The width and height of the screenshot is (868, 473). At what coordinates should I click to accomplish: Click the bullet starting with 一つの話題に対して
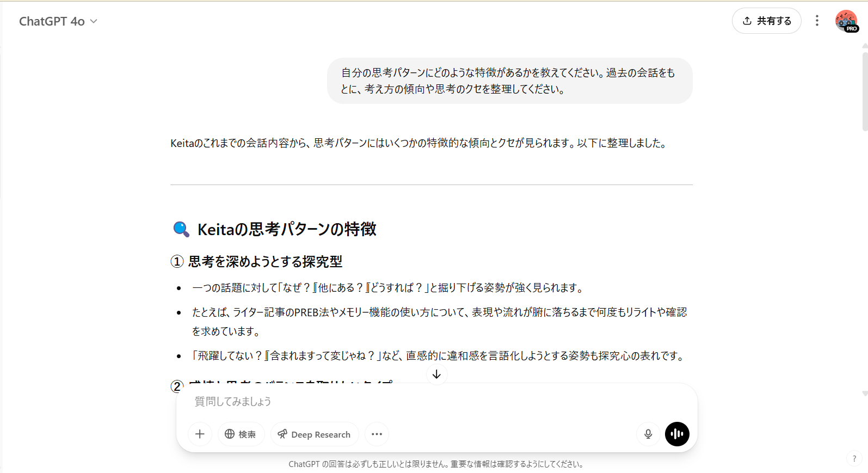(x=389, y=288)
